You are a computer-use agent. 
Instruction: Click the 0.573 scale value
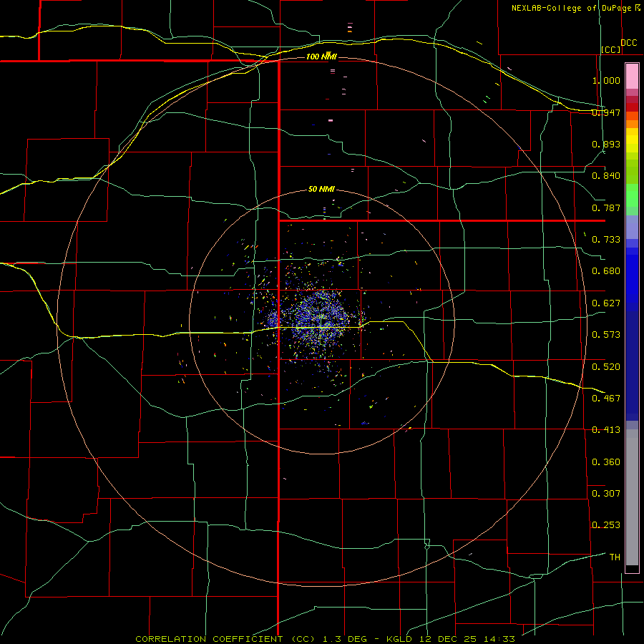click(606, 335)
